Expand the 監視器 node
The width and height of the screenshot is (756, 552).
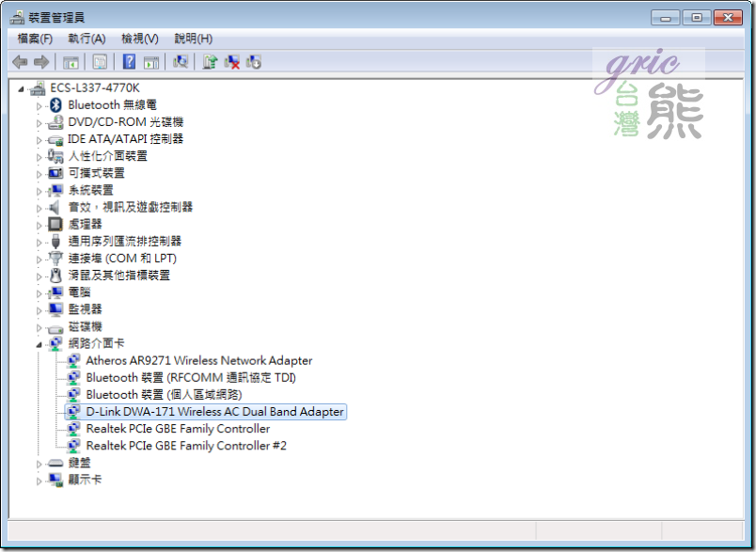pyautogui.click(x=39, y=310)
